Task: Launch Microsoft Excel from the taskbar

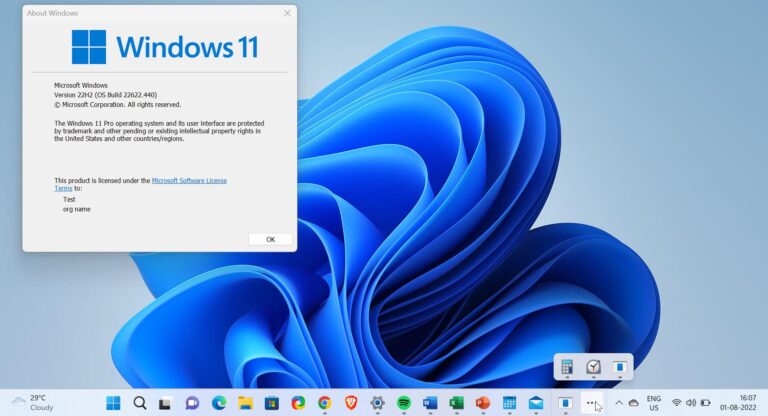Action: click(x=456, y=403)
